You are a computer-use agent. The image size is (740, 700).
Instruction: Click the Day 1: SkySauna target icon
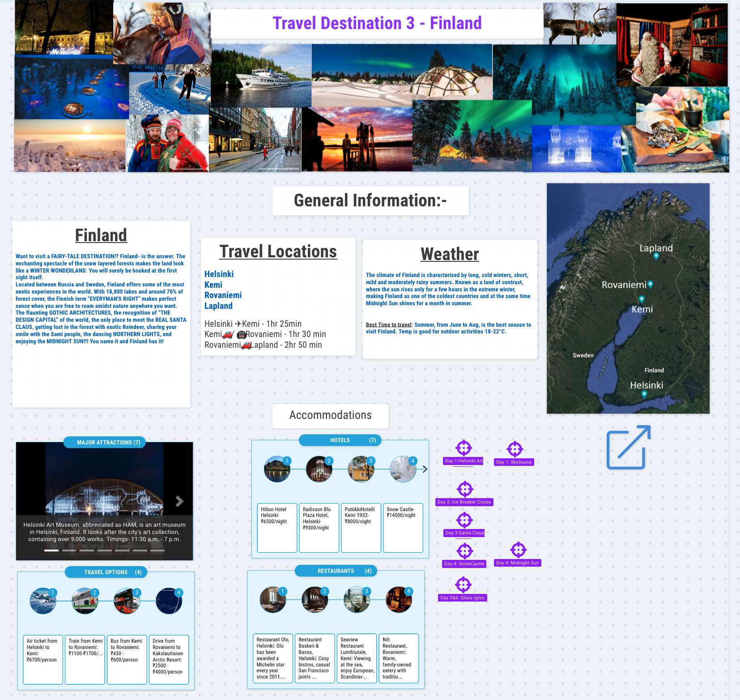[x=515, y=449]
